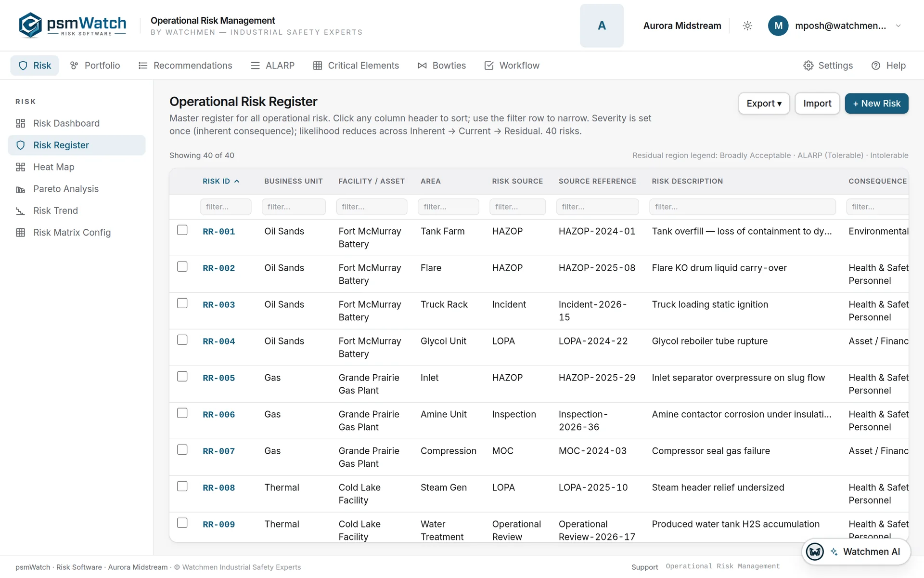Click the Risk Trend line icon
Image resolution: width=924 pixels, height=578 pixels.
tap(20, 211)
